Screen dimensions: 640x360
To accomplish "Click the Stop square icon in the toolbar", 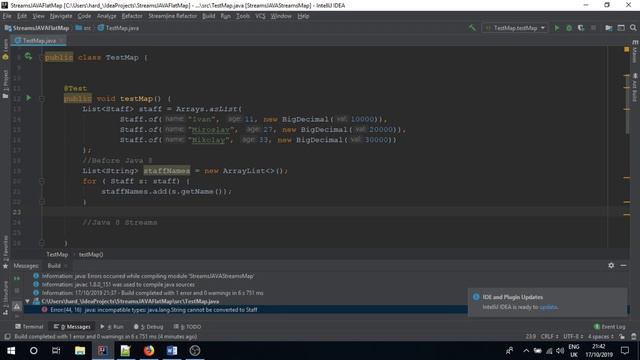I will point(593,28).
